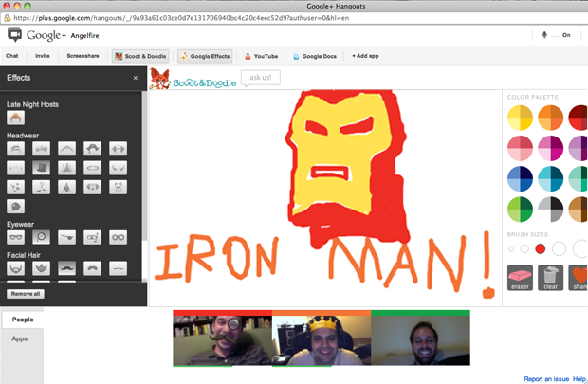
Task: Add the astronaut helmet headwear effect
Action: [x=16, y=207]
